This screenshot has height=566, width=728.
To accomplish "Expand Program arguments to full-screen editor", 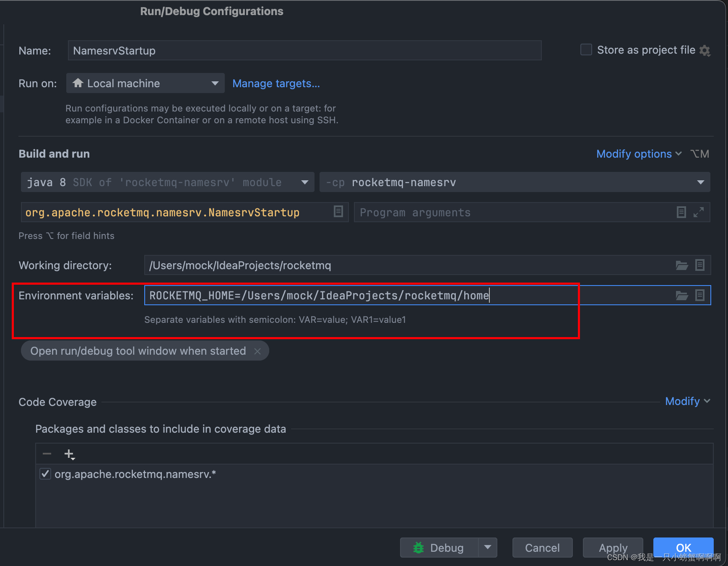I will pos(699,212).
